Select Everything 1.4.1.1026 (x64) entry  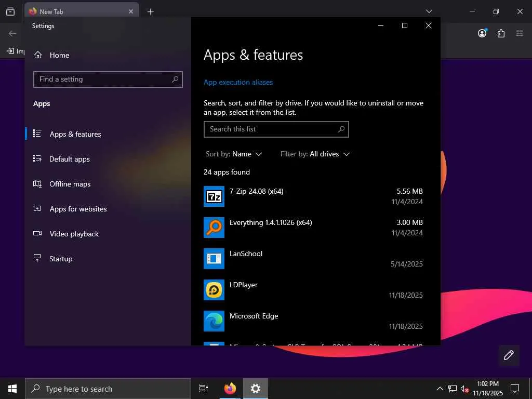313,228
